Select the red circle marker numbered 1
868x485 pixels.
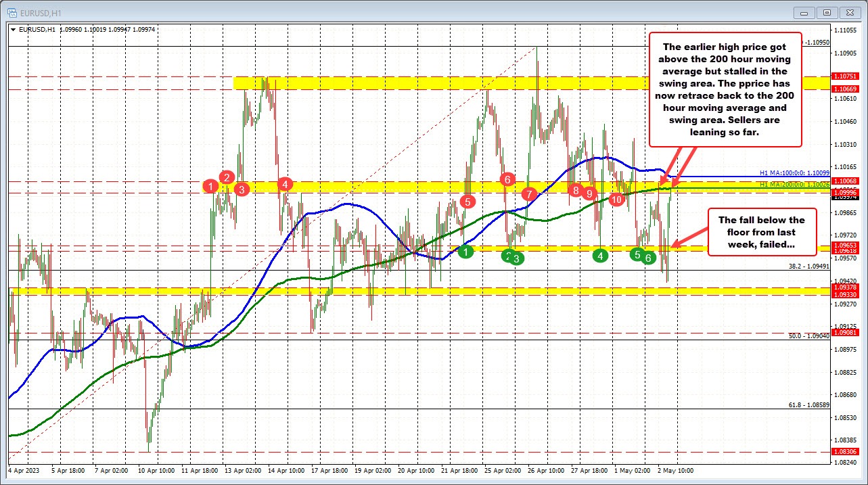pos(212,185)
